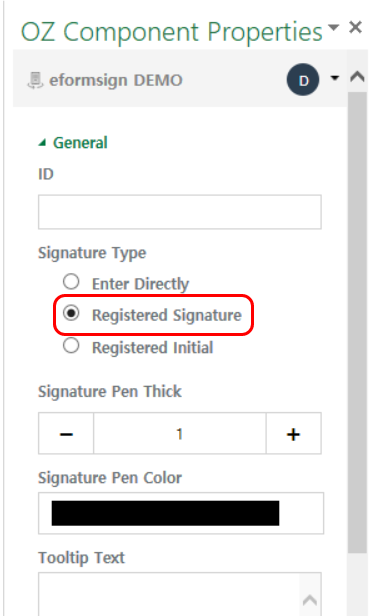Click the vertical scrollbar thumb
Image resolution: width=375 pixels, height=616 pixels.
[x=357, y=323]
